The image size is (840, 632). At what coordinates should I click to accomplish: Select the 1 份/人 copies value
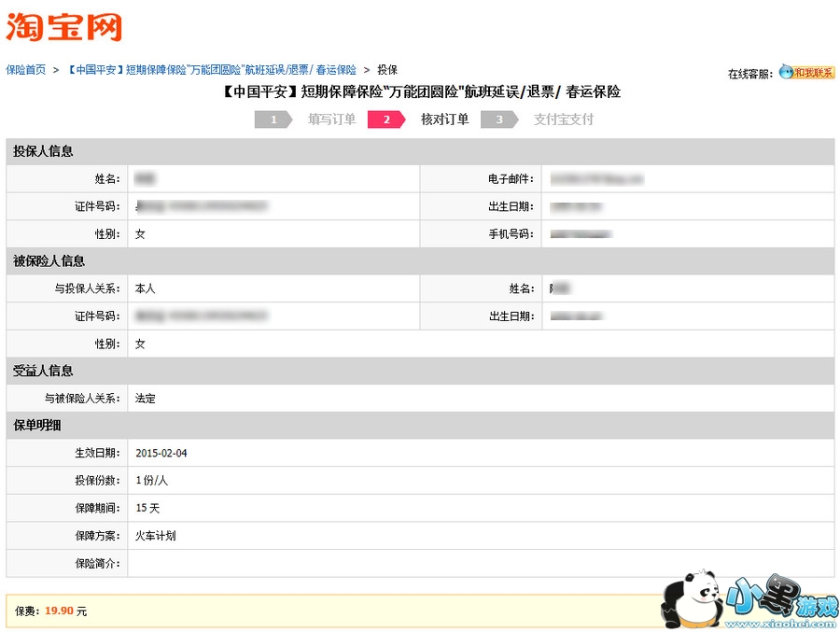[x=151, y=480]
